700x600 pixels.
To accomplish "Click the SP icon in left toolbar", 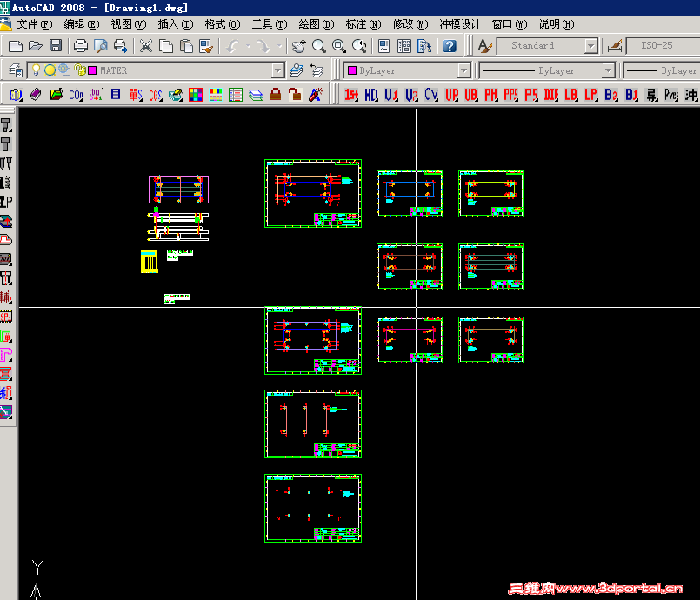I will (6, 317).
